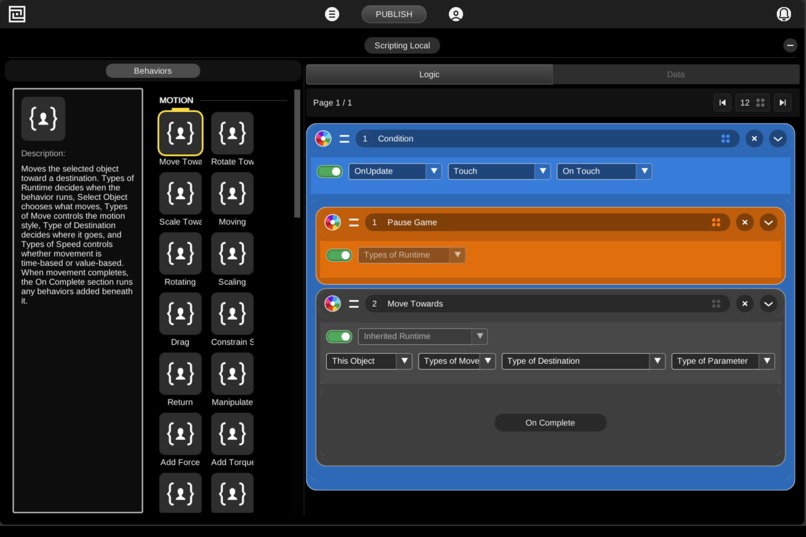Click the Scripting Local button
The width and height of the screenshot is (806, 537).
point(402,45)
